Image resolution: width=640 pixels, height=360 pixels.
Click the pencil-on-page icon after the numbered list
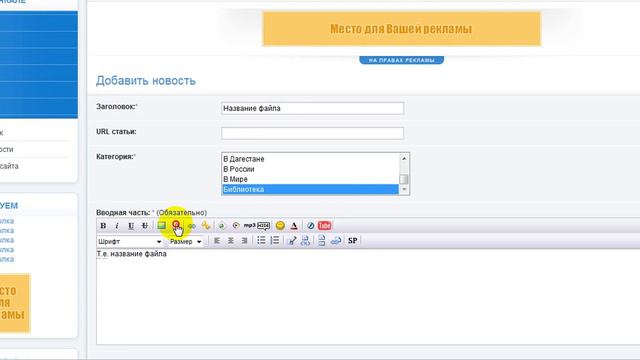(292, 241)
